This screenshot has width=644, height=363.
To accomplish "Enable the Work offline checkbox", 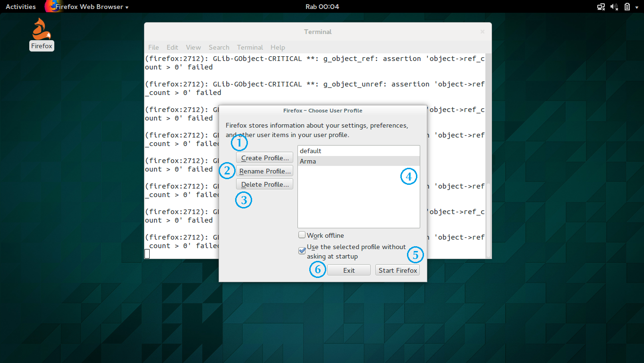I will [x=302, y=235].
